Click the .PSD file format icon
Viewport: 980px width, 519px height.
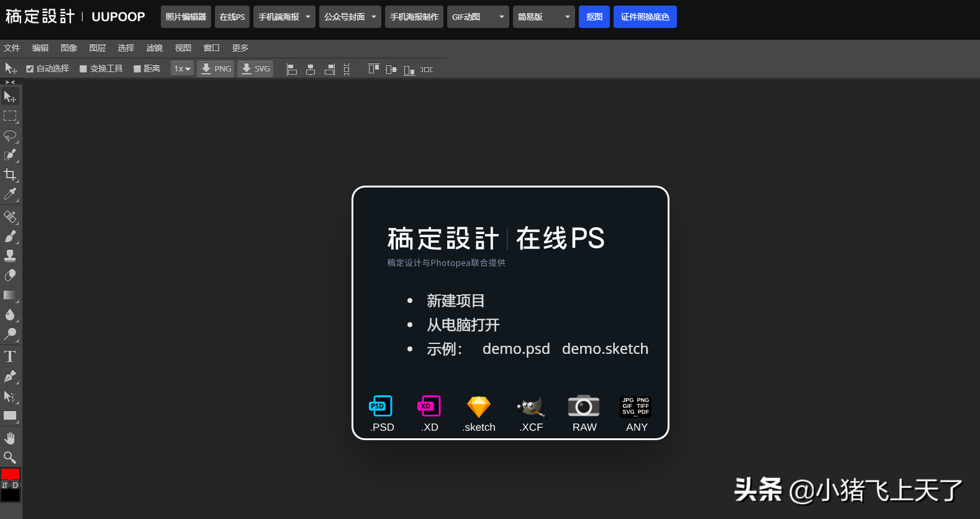381,406
